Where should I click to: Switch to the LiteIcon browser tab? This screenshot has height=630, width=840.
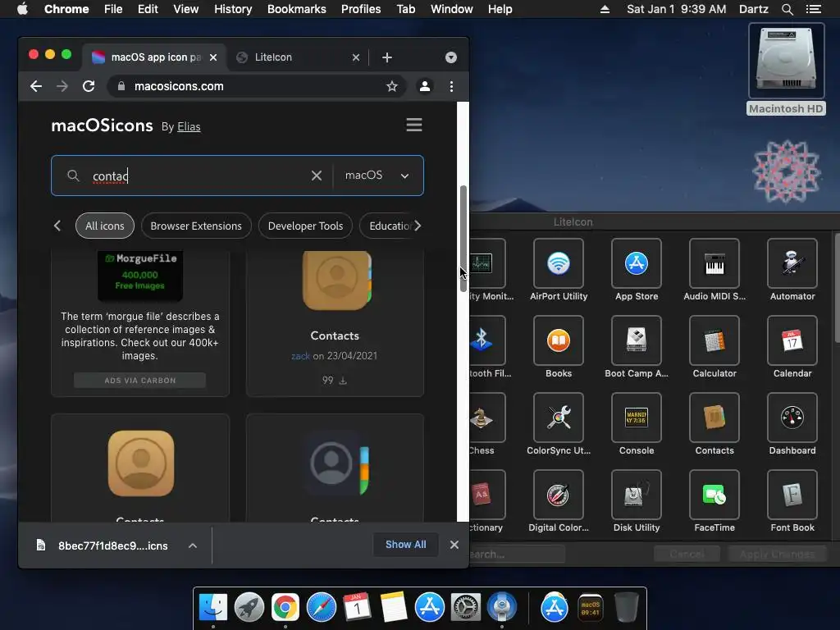coord(296,57)
